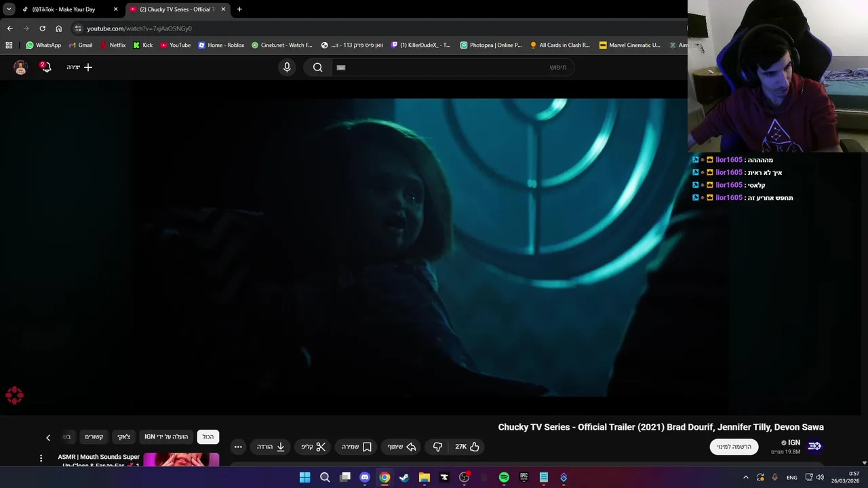
Task: Open the Marvel Cinematic Universe bookmark
Action: coord(630,45)
